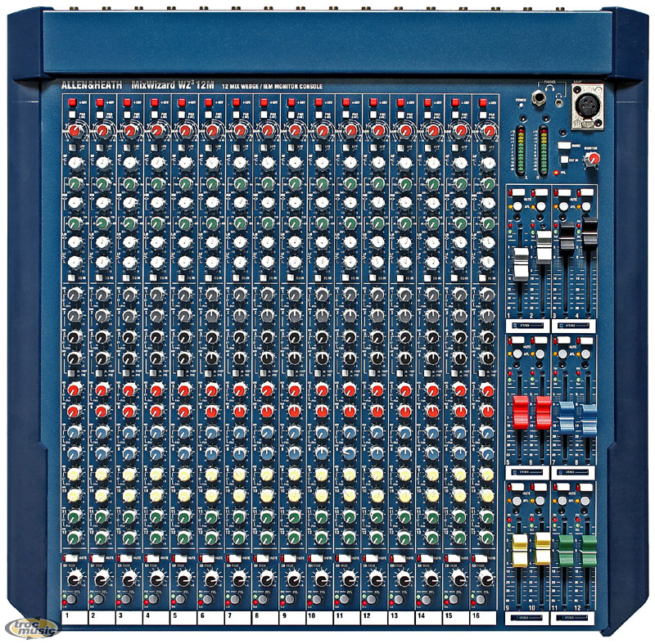Click the right green master fader
The height and width of the screenshot is (644, 655).
click(x=589, y=550)
